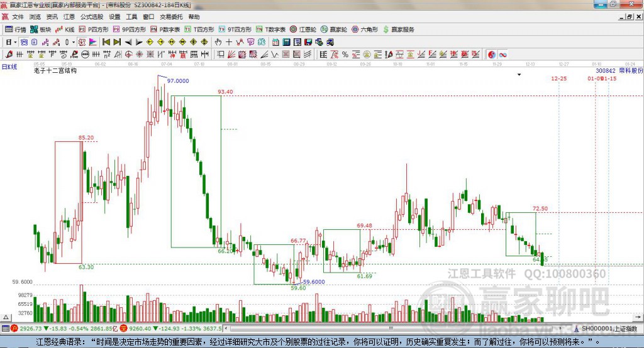Restore the inner document window button

click(629, 17)
